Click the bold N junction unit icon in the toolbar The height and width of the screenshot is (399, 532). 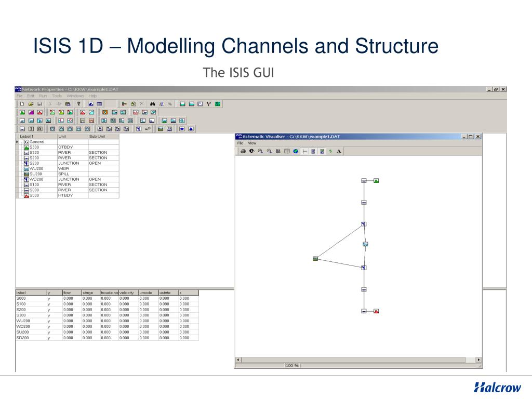[138, 129]
